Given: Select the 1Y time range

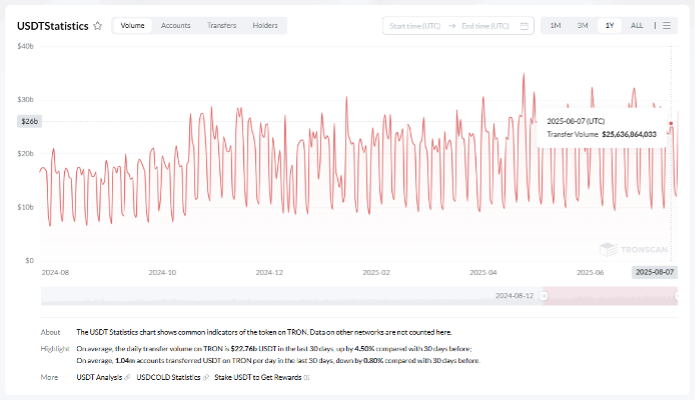Looking at the screenshot, I should coord(609,26).
